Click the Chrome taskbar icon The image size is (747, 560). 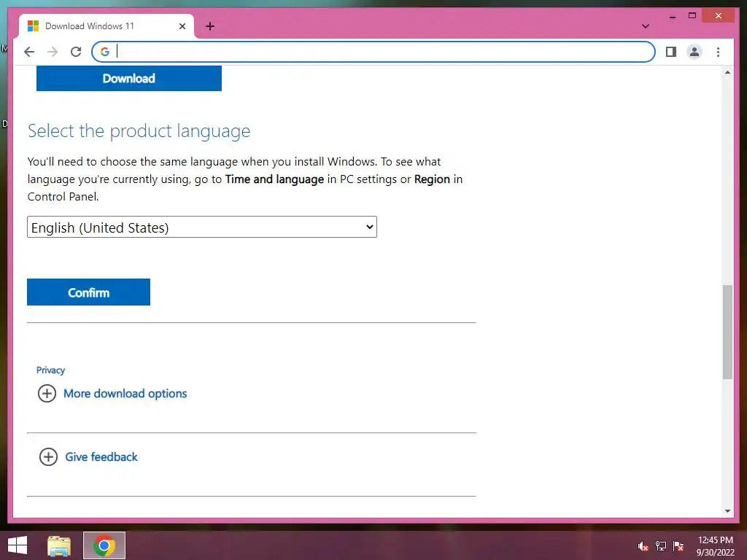(x=104, y=545)
